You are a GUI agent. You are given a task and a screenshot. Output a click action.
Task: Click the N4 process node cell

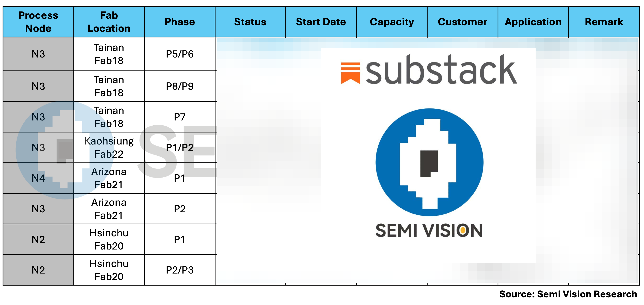[x=38, y=178]
